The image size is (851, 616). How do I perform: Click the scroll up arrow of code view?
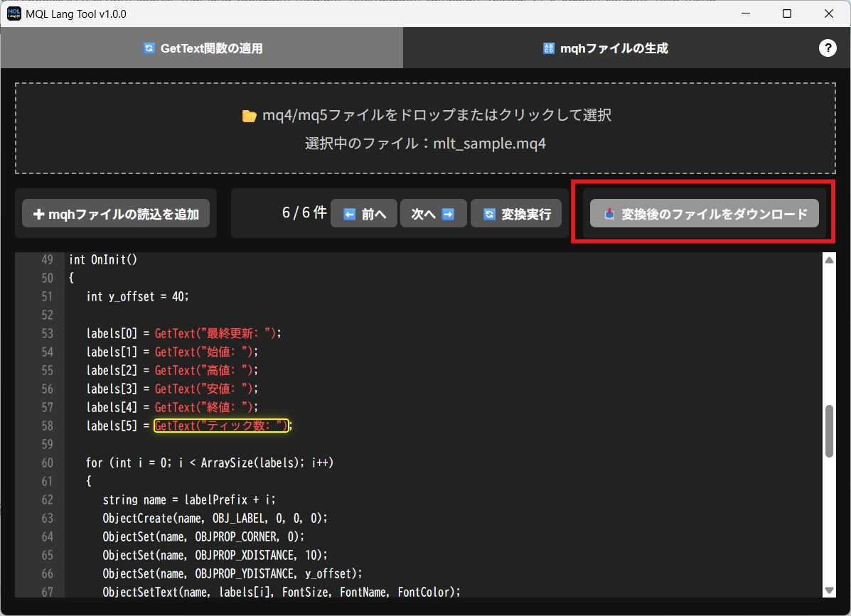pos(829,261)
